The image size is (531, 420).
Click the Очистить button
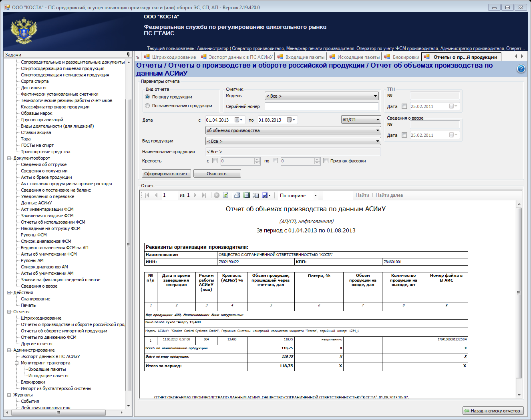(217, 174)
